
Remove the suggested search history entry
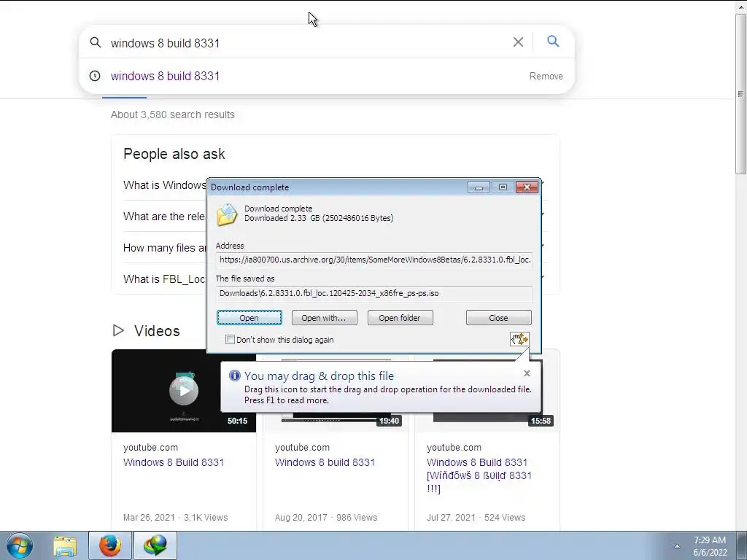click(x=546, y=76)
